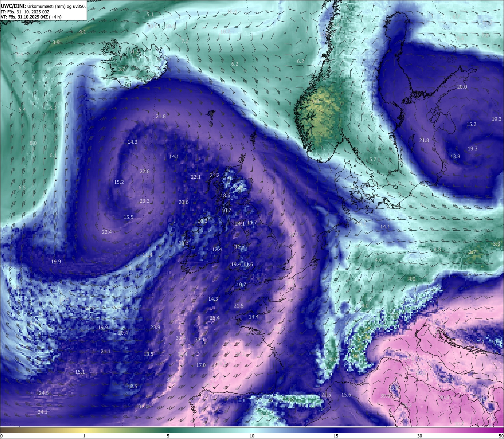Click the map value '8.0'
Viewport: 504px width, 439px height.
33,143
